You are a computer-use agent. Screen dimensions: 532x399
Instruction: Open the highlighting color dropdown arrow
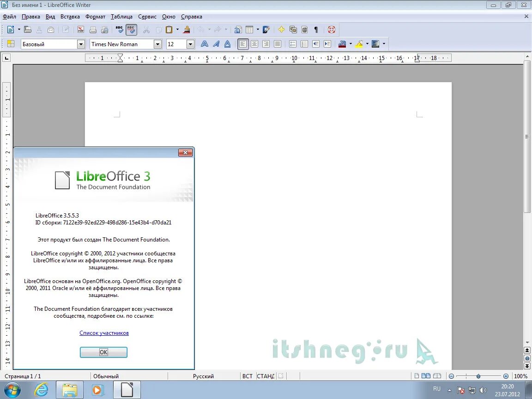(x=367, y=44)
